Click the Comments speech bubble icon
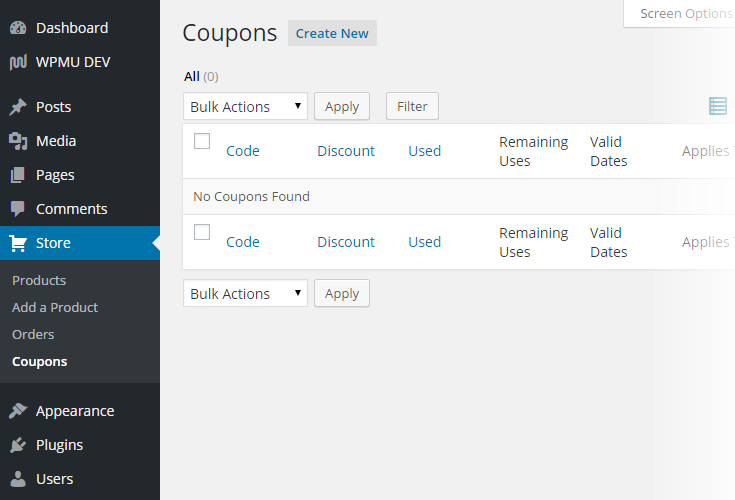Viewport: 735px width, 500px height. 18,209
